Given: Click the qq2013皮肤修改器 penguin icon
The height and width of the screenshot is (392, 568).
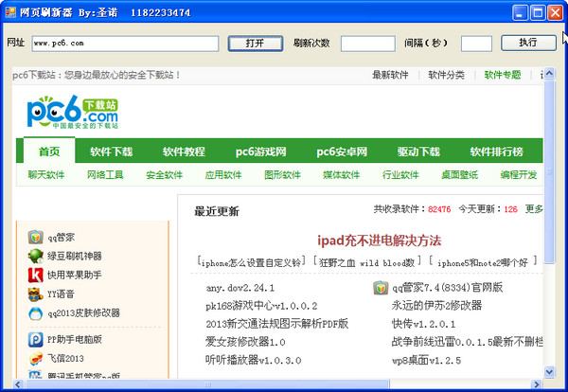Looking at the screenshot, I should [x=35, y=312].
